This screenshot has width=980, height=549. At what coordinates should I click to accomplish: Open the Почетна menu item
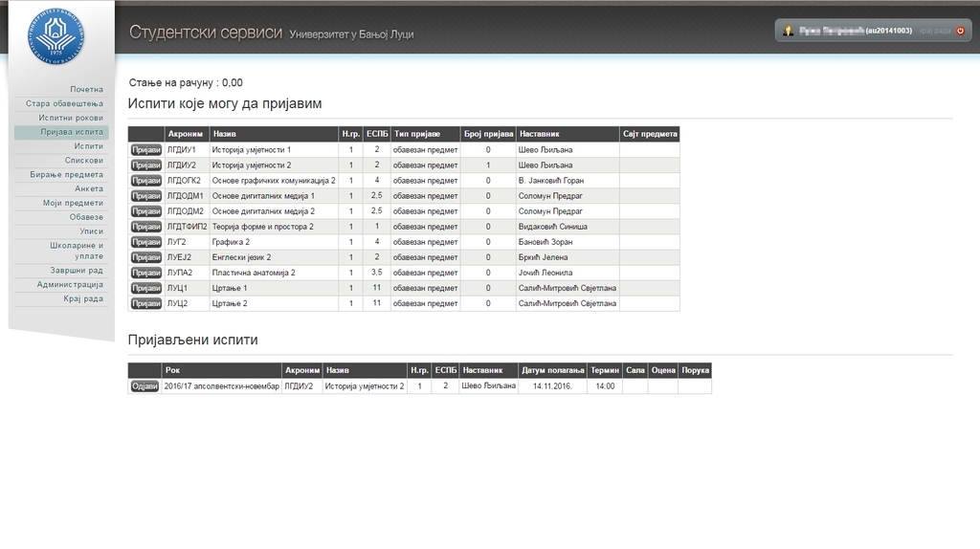pyautogui.click(x=86, y=89)
